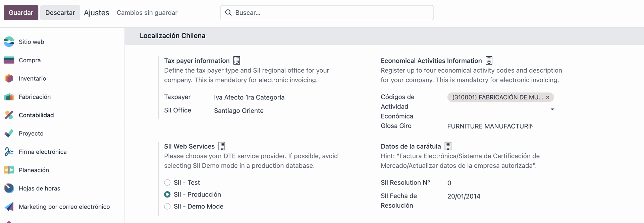This screenshot has height=223, width=644.
Task: Click the Localización Chilena section header
Action: pyautogui.click(x=172, y=36)
